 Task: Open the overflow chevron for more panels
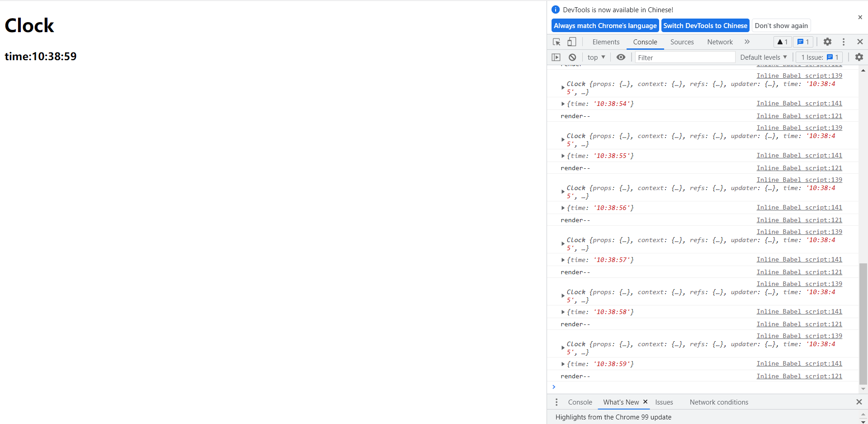click(747, 42)
